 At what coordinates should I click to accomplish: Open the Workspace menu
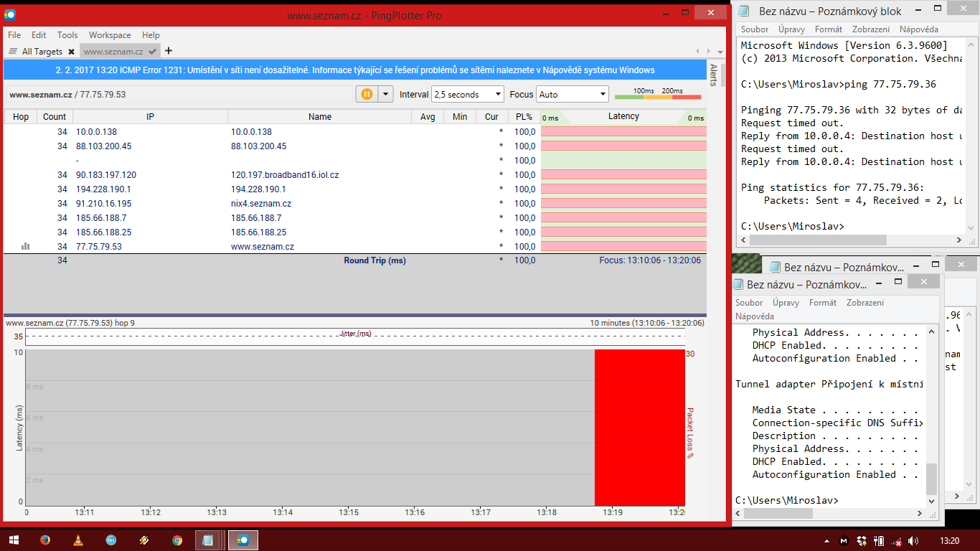click(110, 34)
